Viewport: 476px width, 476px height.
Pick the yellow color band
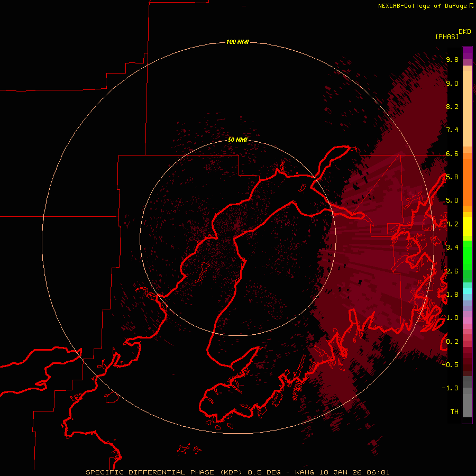(467, 226)
